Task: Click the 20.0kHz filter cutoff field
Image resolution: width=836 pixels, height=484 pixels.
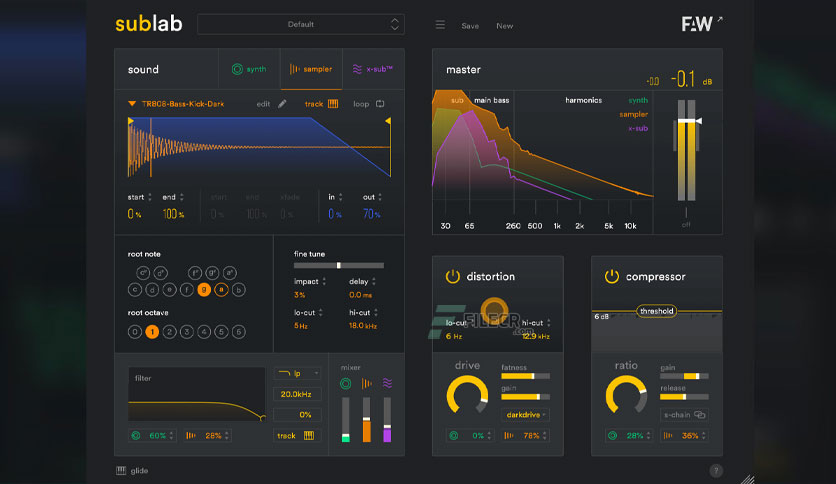Action: 297,394
